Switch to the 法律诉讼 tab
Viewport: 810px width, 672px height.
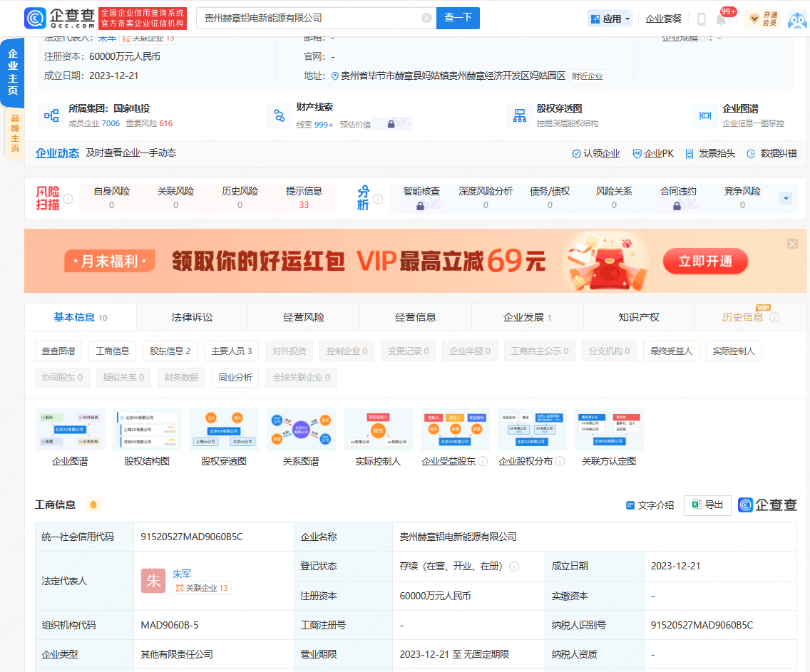pyautogui.click(x=192, y=317)
